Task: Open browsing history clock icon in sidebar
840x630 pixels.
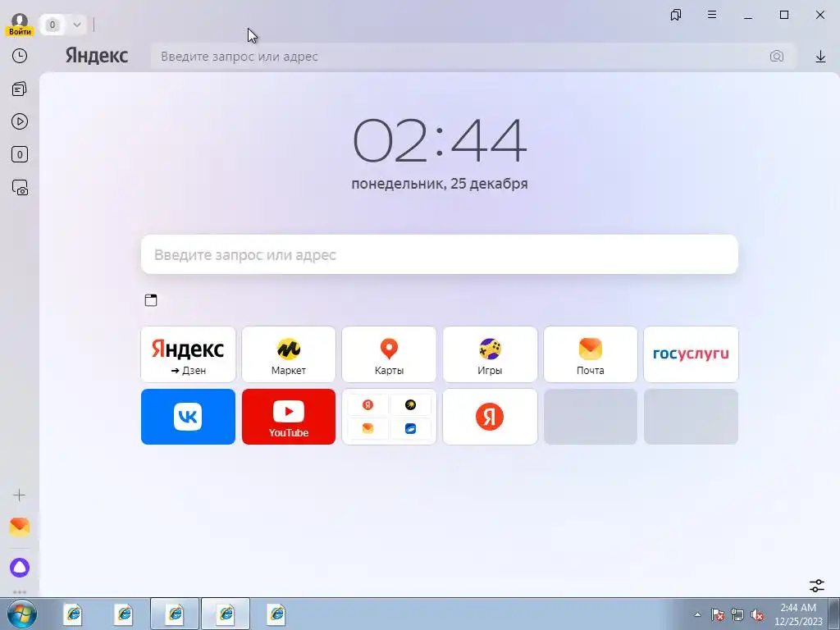Action: point(20,57)
